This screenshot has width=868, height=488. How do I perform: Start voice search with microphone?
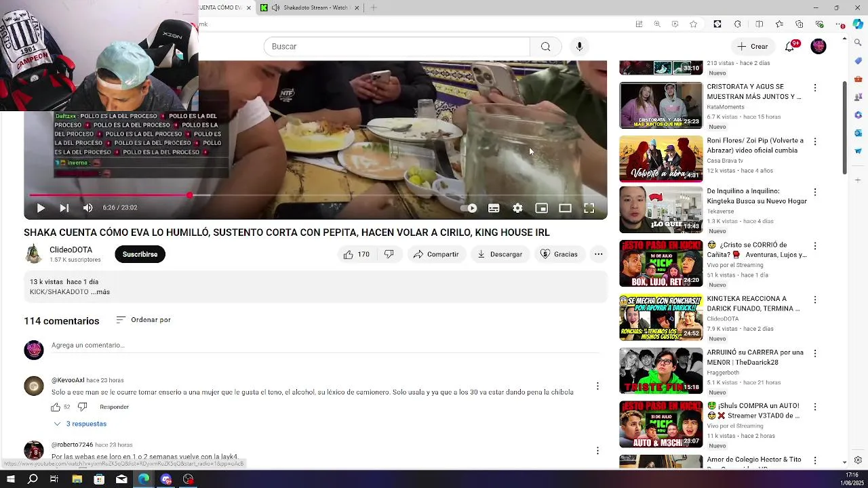pos(579,46)
